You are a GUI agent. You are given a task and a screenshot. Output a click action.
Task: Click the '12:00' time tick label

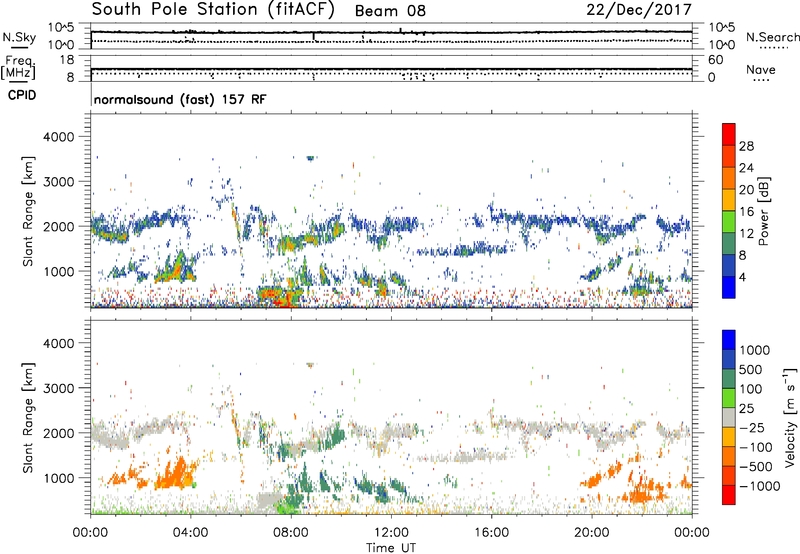[391, 533]
